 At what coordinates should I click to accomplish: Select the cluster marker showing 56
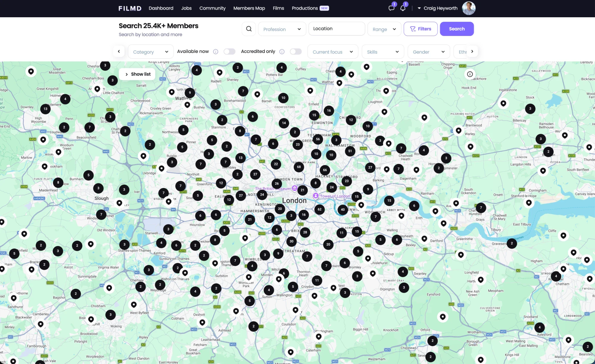point(318,139)
